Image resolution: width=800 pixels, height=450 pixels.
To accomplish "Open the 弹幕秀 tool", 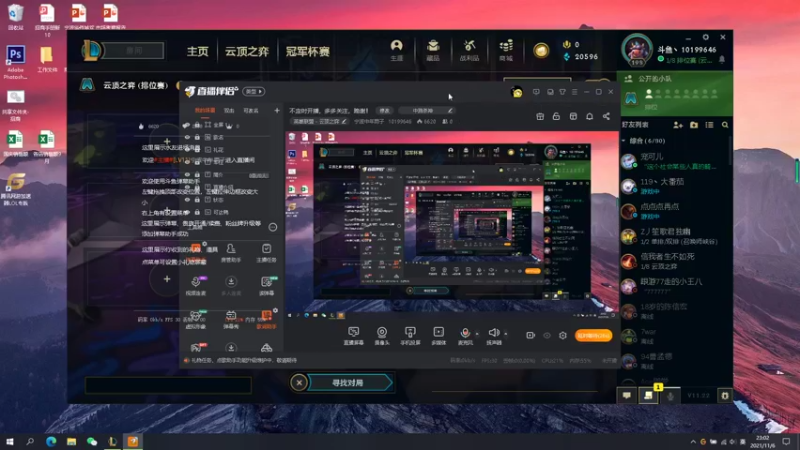I will pos(231,319).
